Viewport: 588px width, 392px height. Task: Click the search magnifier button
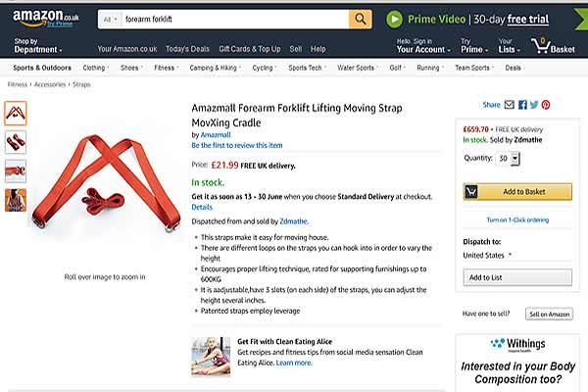point(361,20)
